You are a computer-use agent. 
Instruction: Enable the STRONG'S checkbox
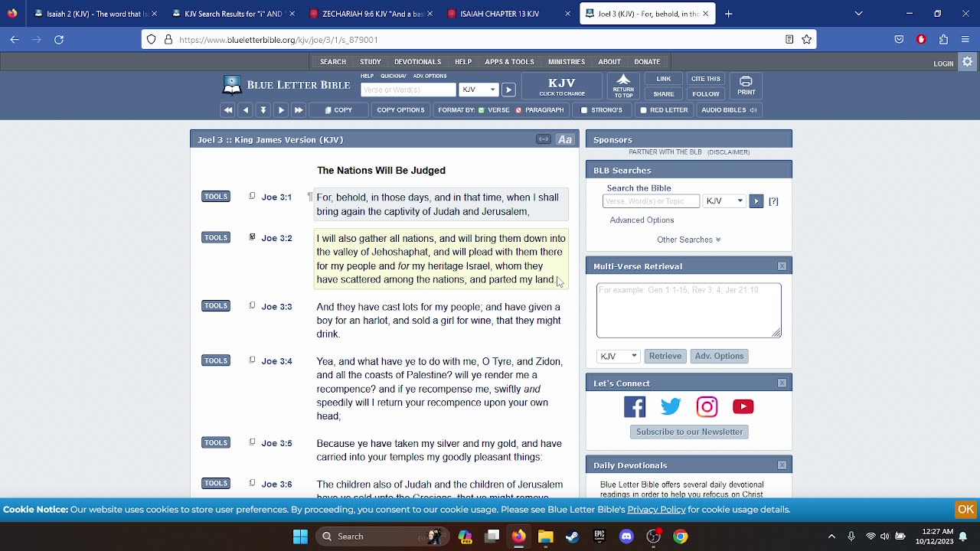tap(584, 110)
